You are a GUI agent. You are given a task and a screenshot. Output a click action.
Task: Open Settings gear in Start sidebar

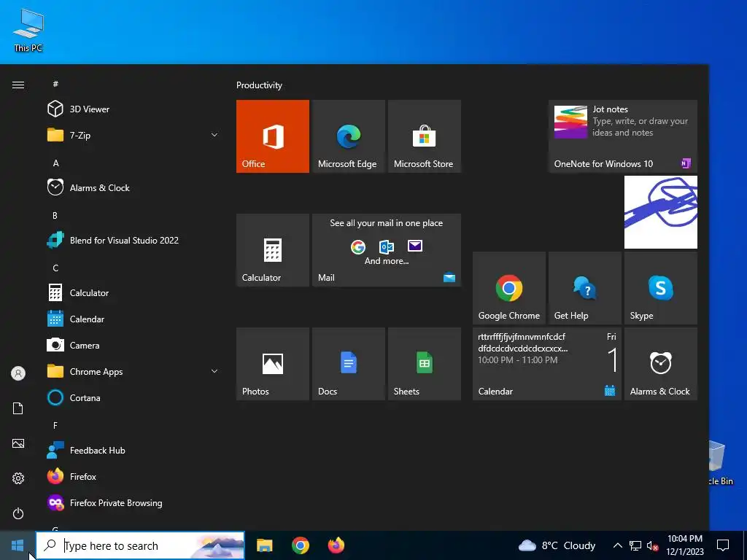click(18, 478)
